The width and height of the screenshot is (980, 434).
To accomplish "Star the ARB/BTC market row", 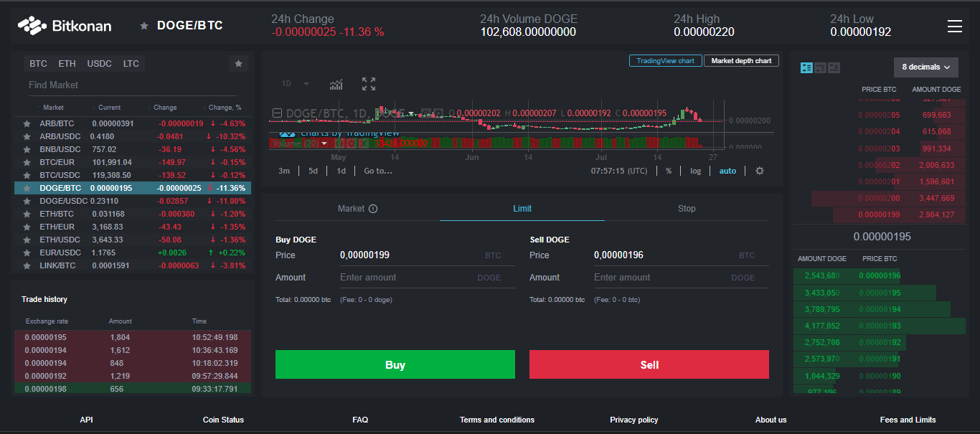I will click(27, 123).
